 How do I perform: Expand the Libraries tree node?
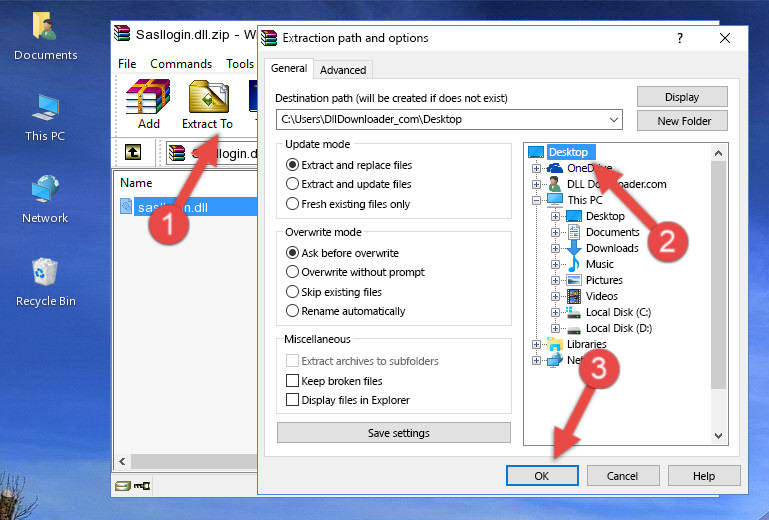pos(537,344)
